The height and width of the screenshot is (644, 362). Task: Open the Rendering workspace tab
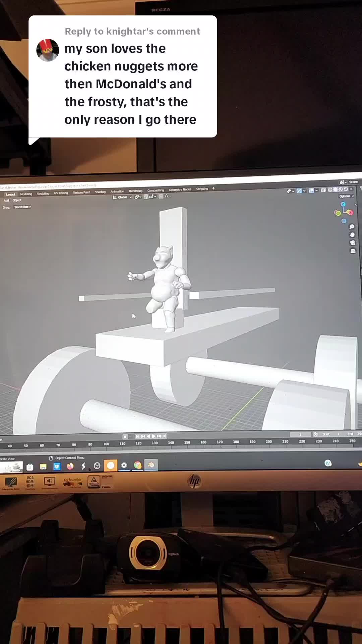[x=136, y=191]
